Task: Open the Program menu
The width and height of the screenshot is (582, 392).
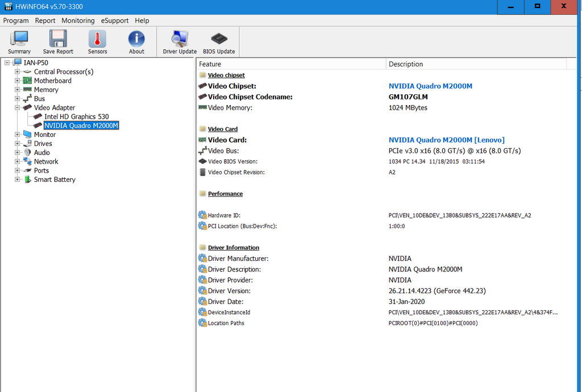Action: (16, 21)
